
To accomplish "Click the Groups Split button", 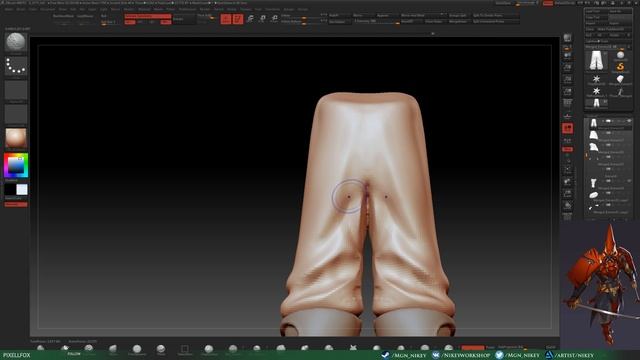I will click(458, 16).
